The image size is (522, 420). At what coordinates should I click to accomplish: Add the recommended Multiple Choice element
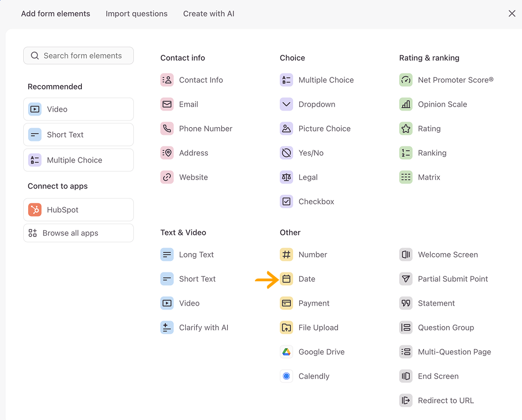coord(79,160)
